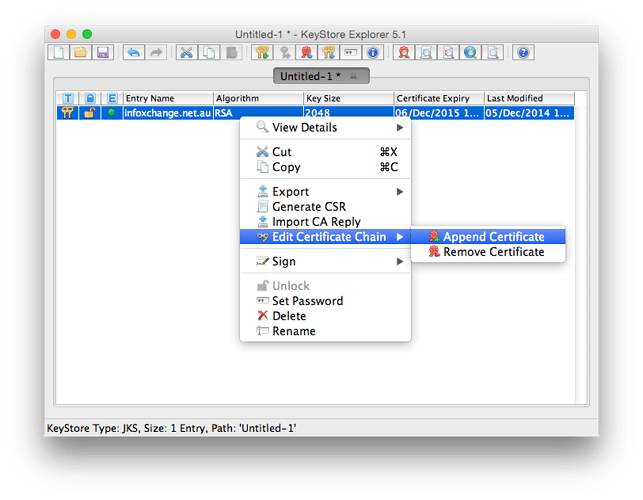The image size is (643, 500).
Task: Click the Copy toolbar icon
Action: tap(209, 53)
